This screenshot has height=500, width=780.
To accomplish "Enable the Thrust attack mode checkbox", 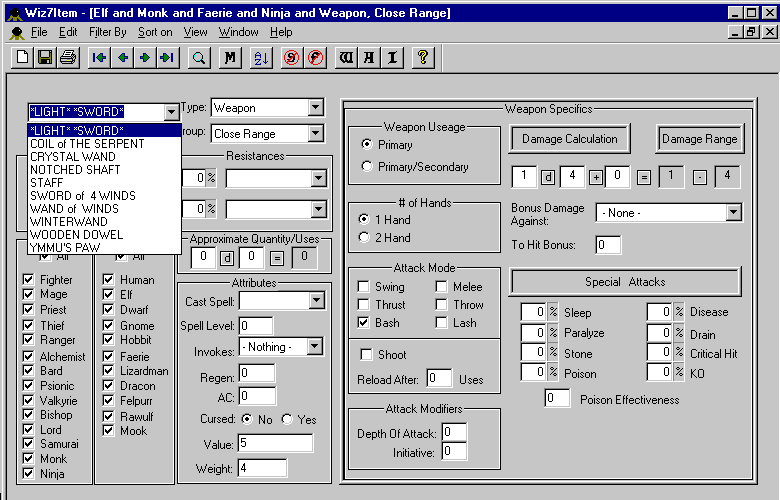I will [x=364, y=304].
